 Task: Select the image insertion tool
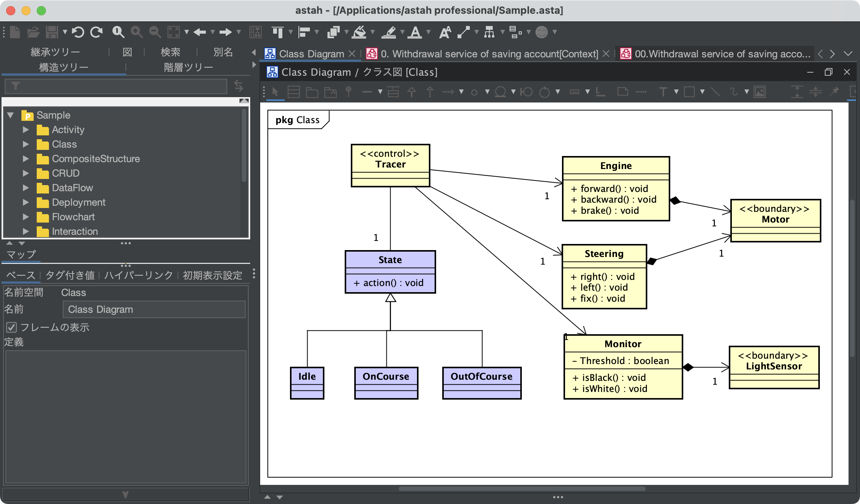(760, 92)
